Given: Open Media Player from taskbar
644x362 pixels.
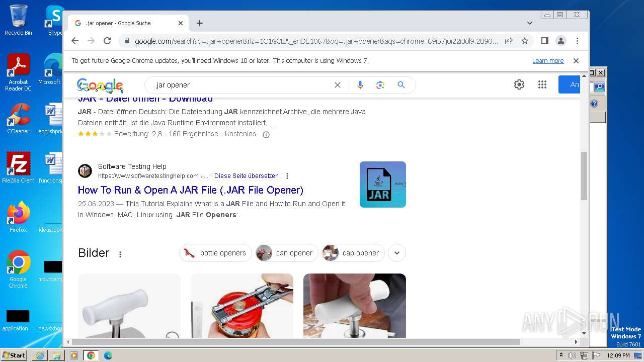Looking at the screenshot, I should [x=74, y=355].
